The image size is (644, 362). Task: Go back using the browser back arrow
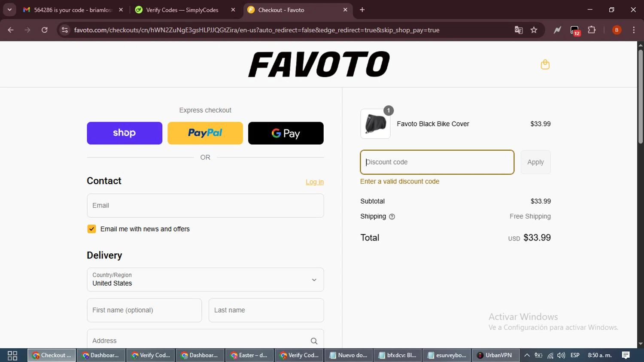pos(11,30)
